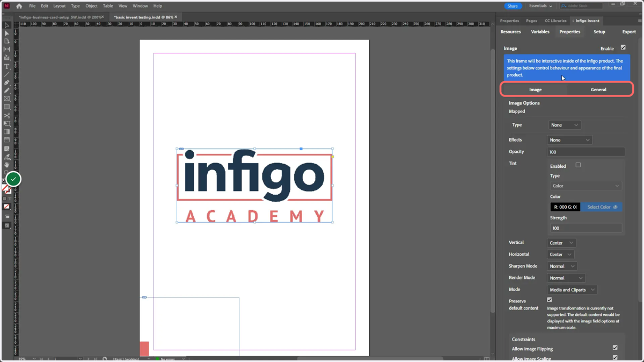644x362 pixels.
Task: Open the Object menu
Action: point(91,6)
